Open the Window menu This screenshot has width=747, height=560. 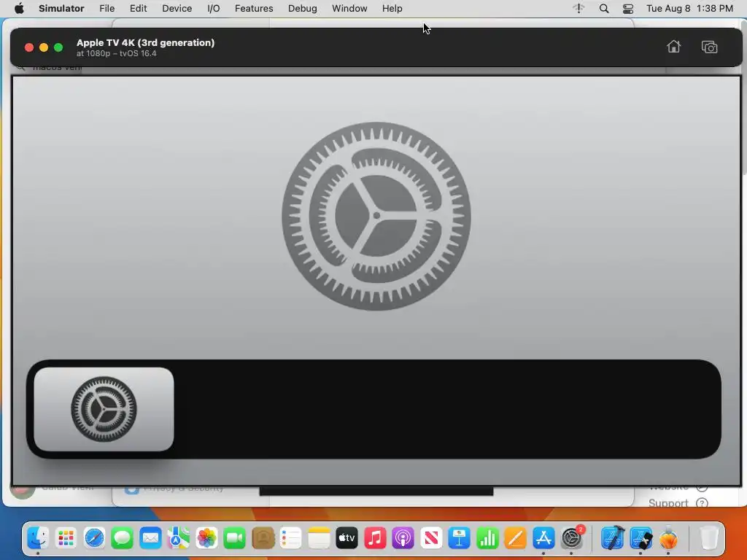click(x=349, y=9)
